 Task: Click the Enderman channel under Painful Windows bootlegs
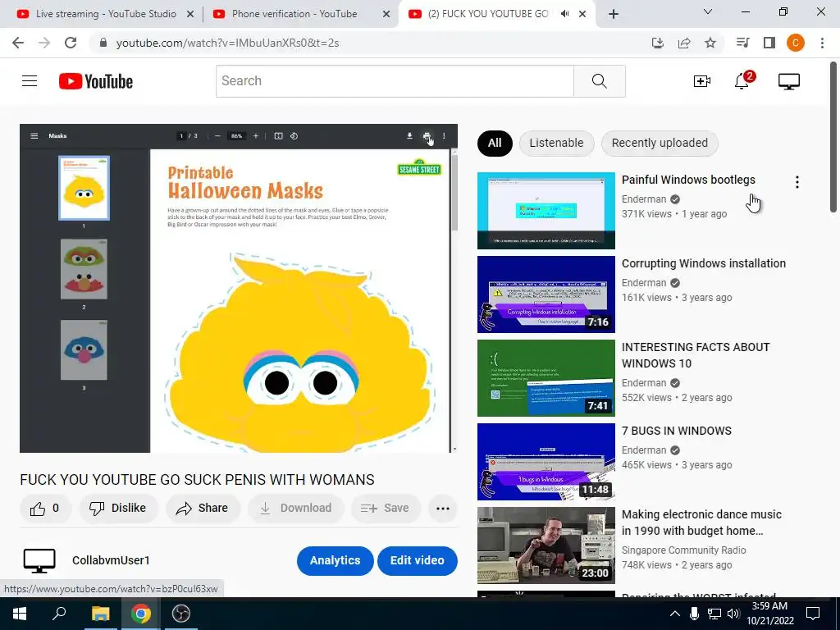pyautogui.click(x=643, y=199)
